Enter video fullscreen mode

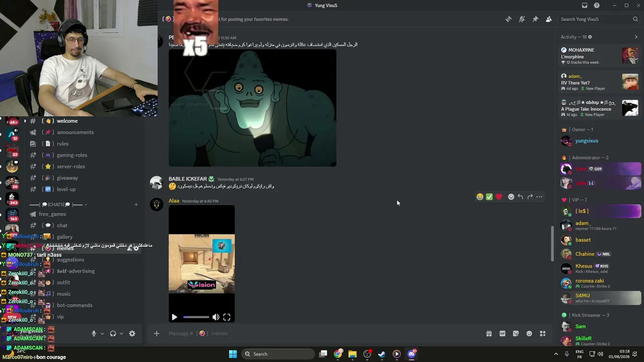tap(227, 317)
